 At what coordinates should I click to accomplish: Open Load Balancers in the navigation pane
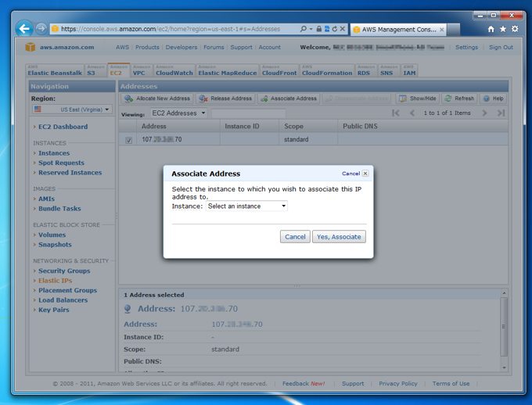63,300
